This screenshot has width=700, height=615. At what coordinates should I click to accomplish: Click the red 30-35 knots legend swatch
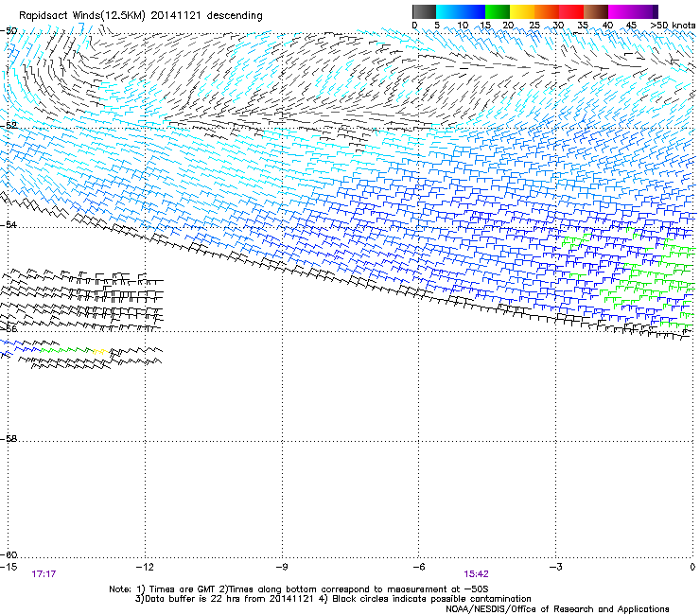[571, 11]
